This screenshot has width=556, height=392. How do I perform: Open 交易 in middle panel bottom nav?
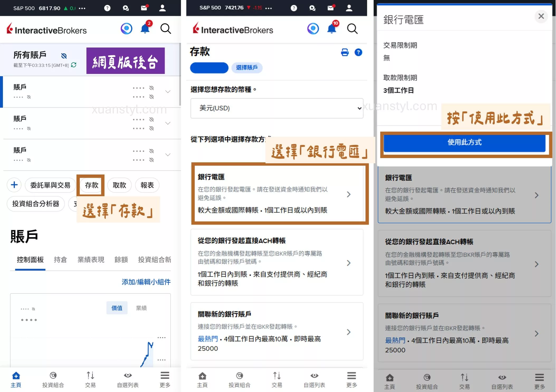[x=277, y=380]
